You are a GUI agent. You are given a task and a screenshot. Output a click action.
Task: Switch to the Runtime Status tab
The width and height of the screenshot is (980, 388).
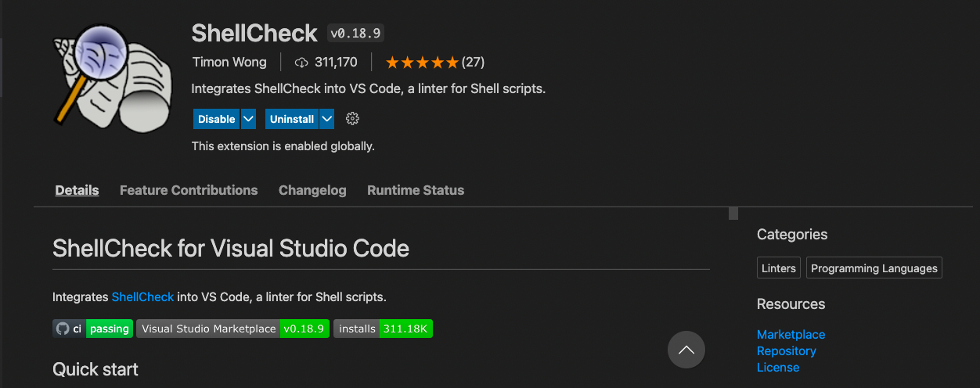416,190
